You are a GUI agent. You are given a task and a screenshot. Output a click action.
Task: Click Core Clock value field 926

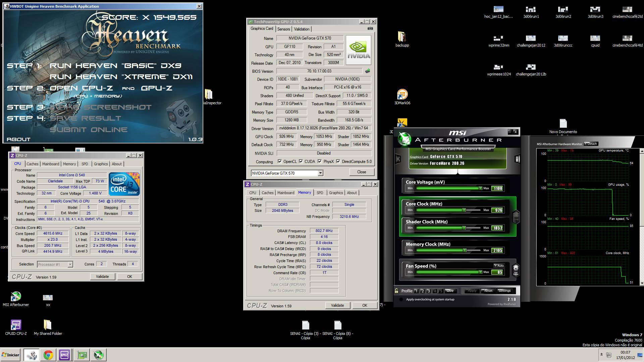[x=497, y=210]
